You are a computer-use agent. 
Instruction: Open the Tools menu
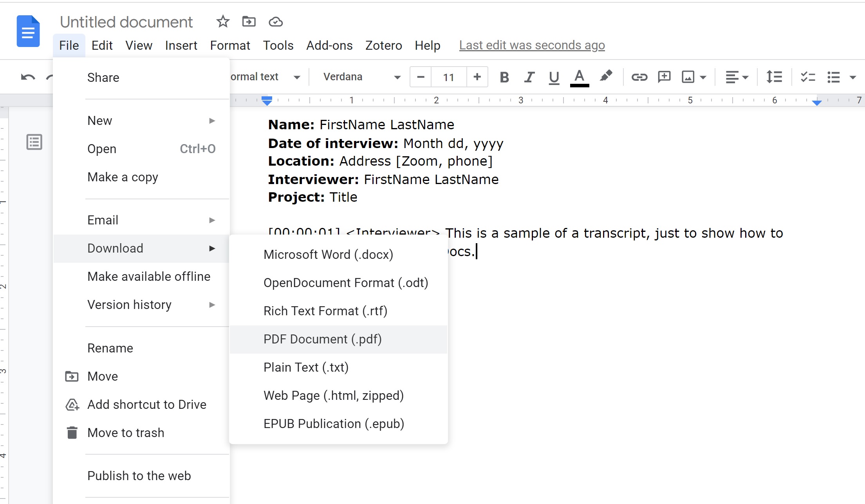[278, 45]
